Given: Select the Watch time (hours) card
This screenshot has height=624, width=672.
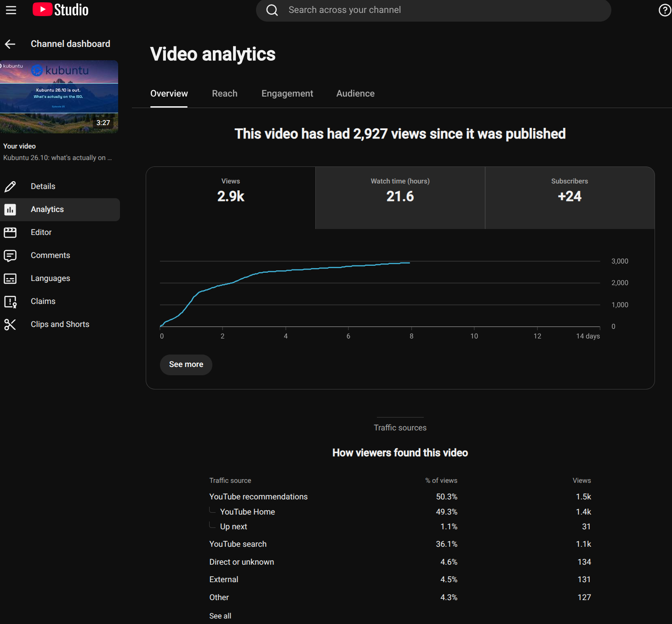Looking at the screenshot, I should tap(400, 198).
